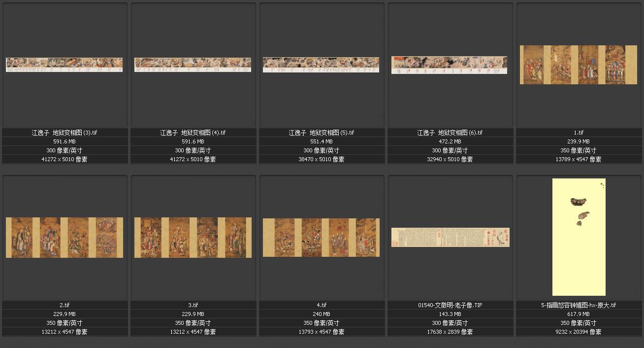The height and width of the screenshot is (348, 644).
Task: Select the 江逸子 地狱变相图 (5).tif thumbnail image
Action: pos(321,65)
